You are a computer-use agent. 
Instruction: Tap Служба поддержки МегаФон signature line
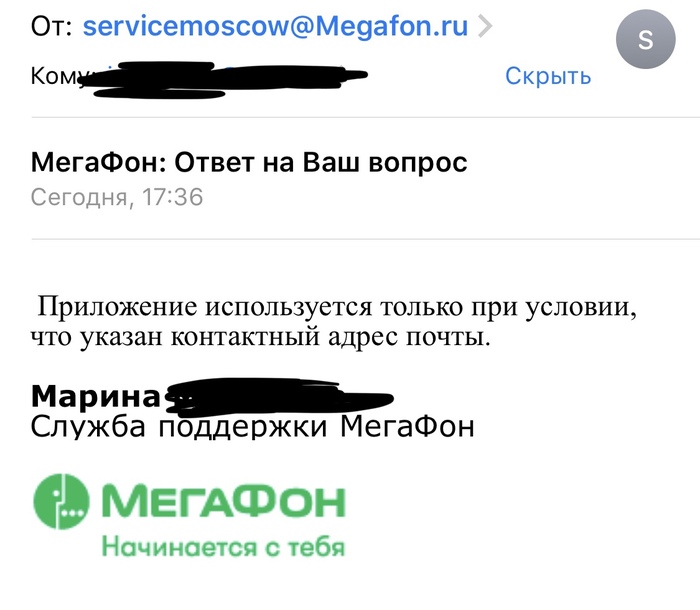253,427
